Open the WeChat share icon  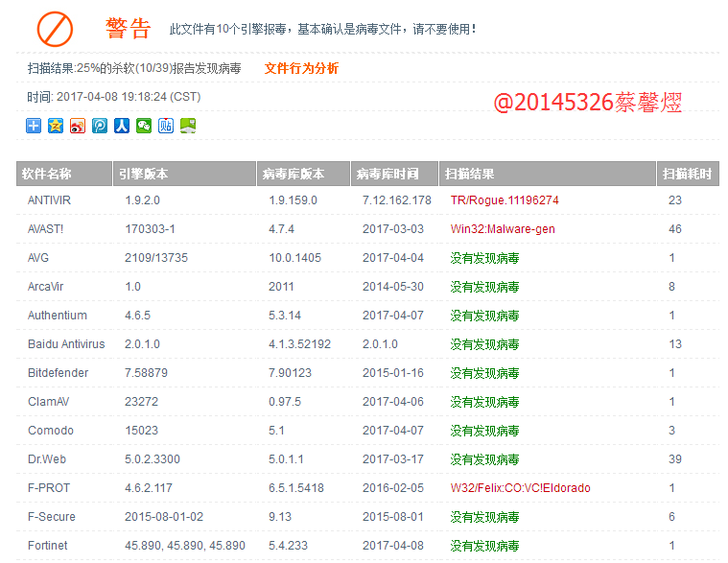[x=144, y=126]
